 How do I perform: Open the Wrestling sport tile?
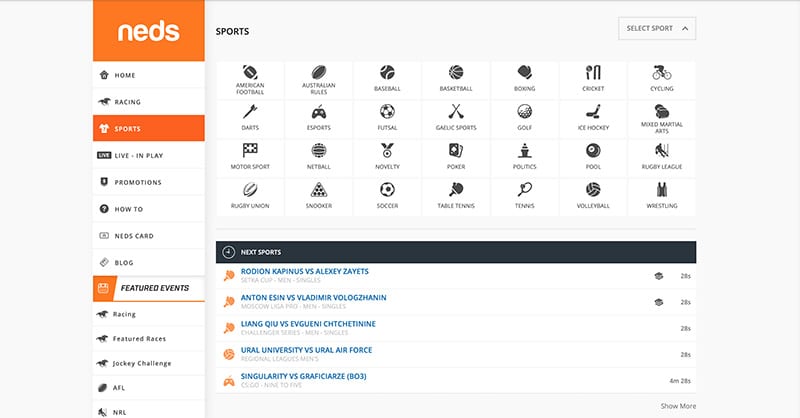coord(662,198)
